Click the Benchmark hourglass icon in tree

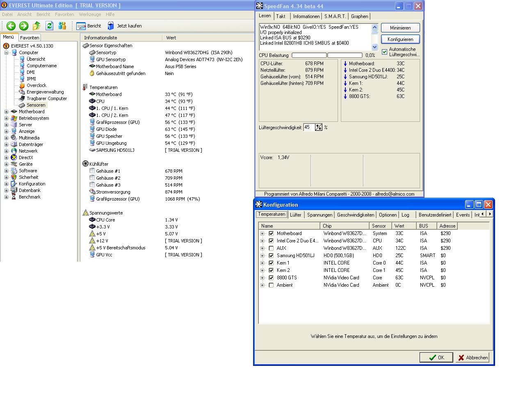(x=14, y=197)
